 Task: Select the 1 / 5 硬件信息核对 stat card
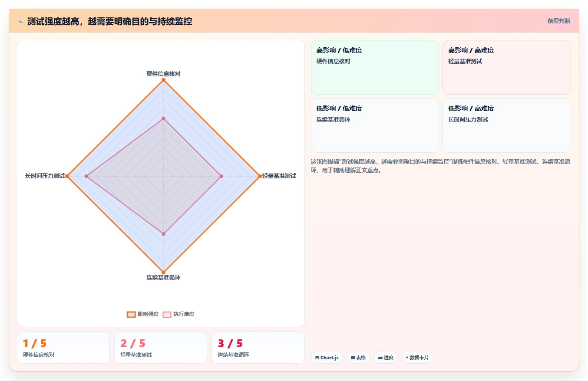point(63,348)
